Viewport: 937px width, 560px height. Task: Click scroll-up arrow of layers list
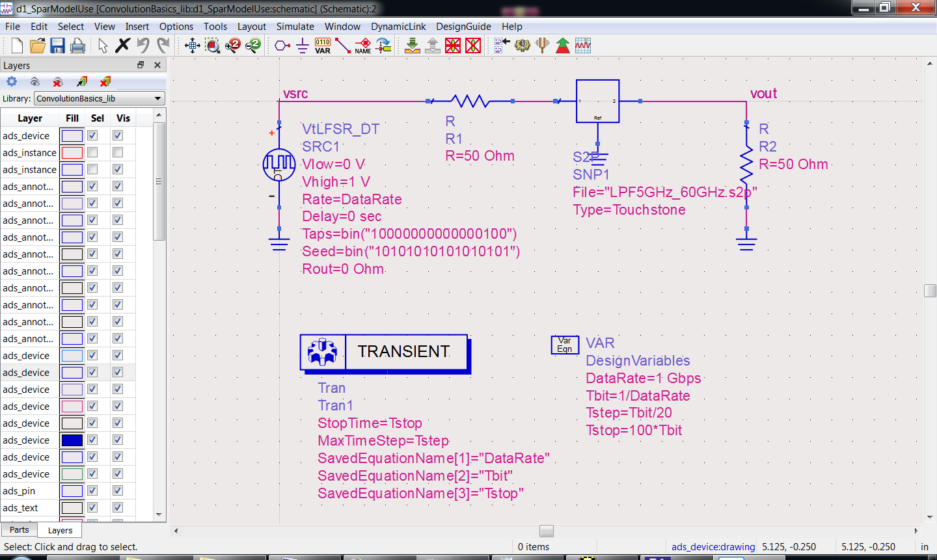click(159, 114)
